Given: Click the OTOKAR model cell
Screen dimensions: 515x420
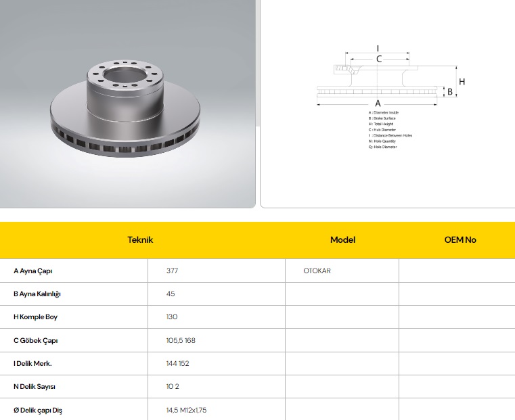Looking at the screenshot, I should coord(317,271).
